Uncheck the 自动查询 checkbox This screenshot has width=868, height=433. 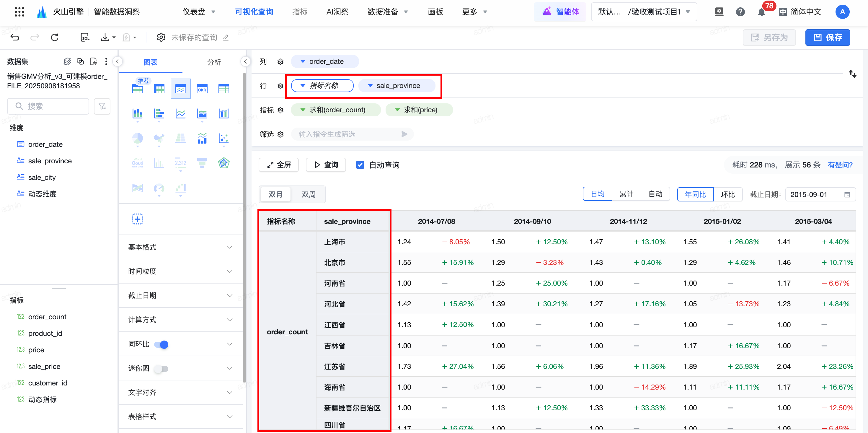(x=360, y=165)
